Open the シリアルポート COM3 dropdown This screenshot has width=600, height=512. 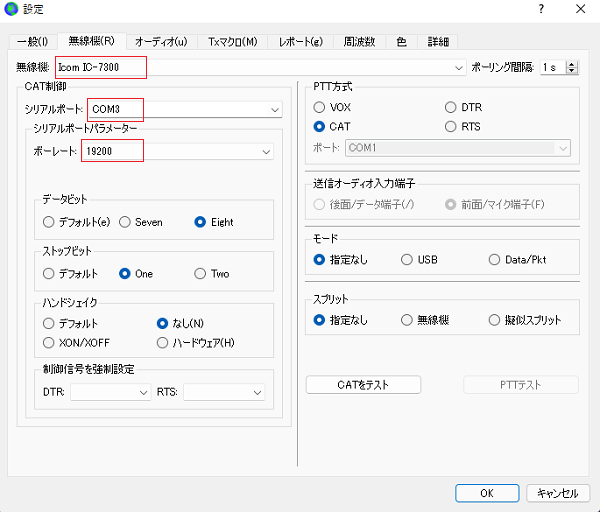click(x=274, y=109)
